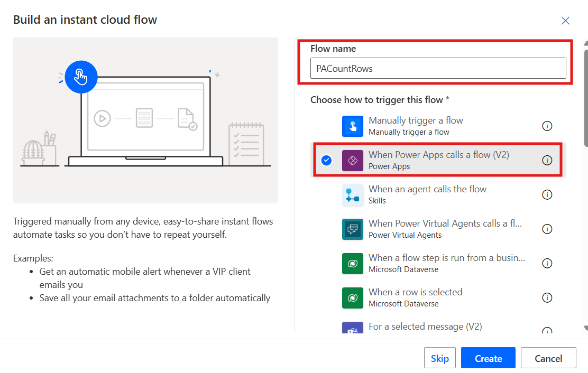Select the Skills agent trigger icon

[353, 194]
